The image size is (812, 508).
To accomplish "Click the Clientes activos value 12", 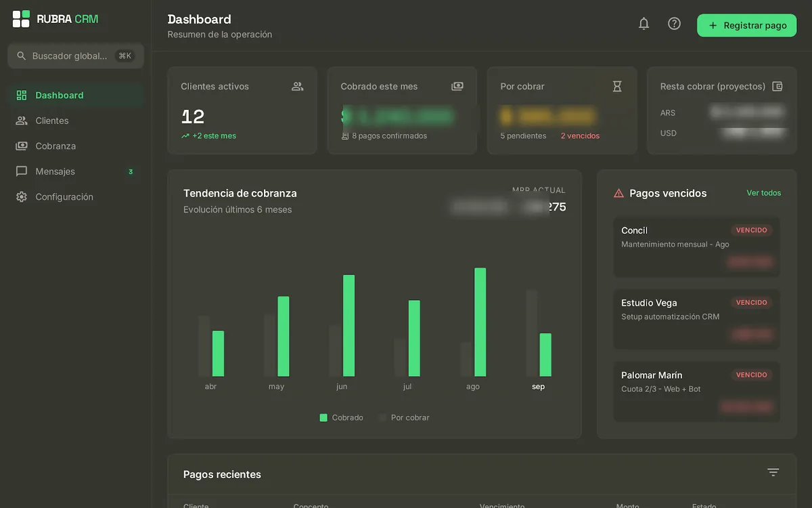I will point(193,117).
